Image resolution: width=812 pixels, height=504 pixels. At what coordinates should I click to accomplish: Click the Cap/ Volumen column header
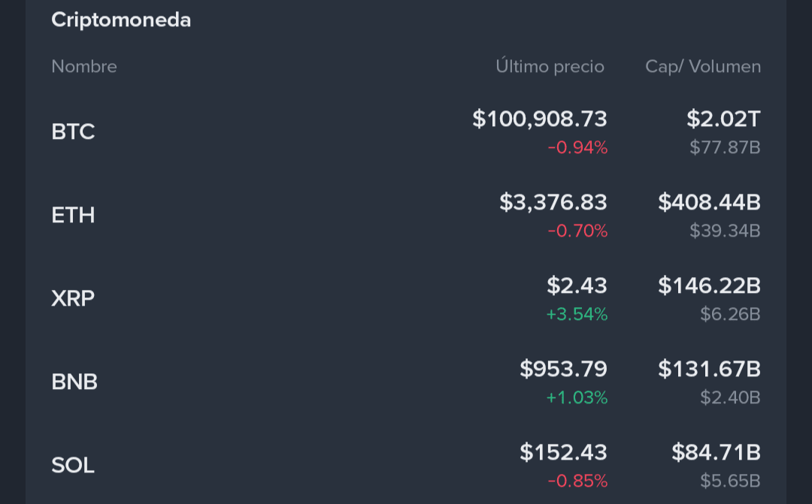pos(703,67)
